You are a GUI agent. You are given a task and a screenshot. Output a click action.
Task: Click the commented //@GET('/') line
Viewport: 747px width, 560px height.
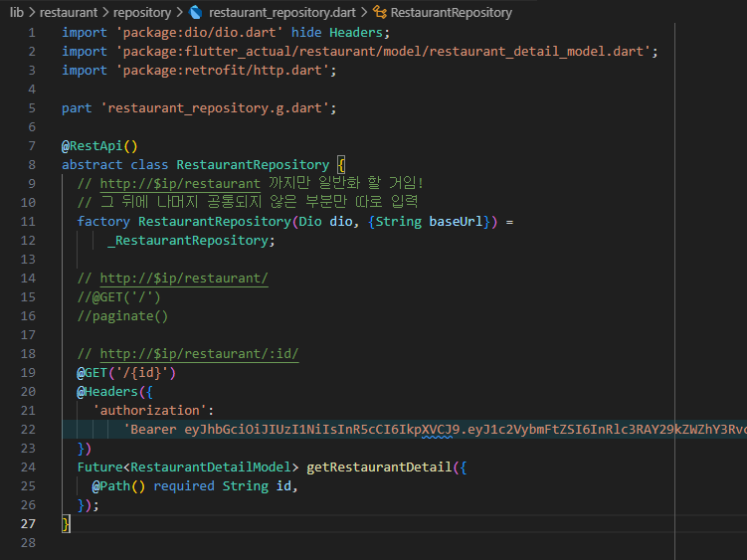click(119, 297)
